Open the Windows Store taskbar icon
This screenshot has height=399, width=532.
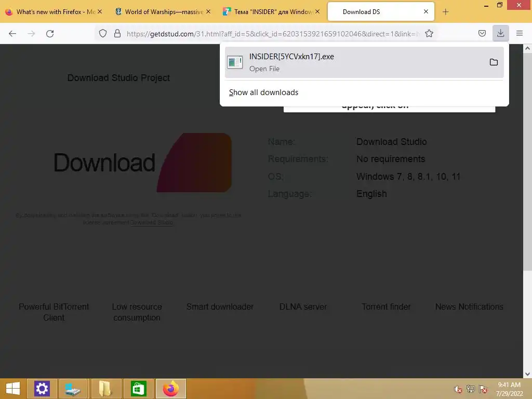pos(138,389)
